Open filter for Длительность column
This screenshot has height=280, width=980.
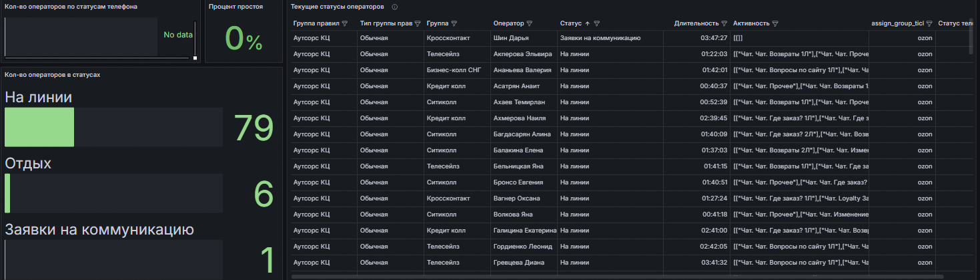[724, 23]
